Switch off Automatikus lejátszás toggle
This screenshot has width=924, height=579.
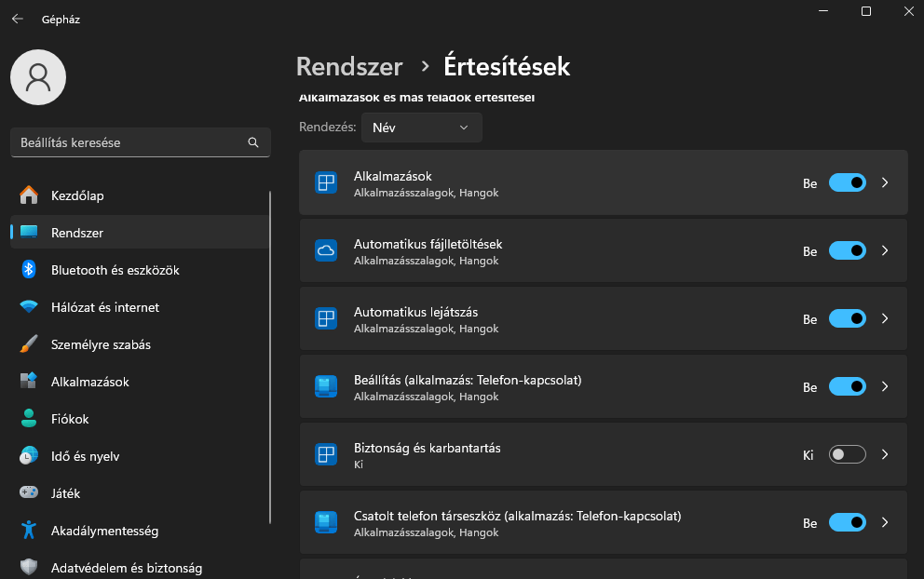point(848,318)
